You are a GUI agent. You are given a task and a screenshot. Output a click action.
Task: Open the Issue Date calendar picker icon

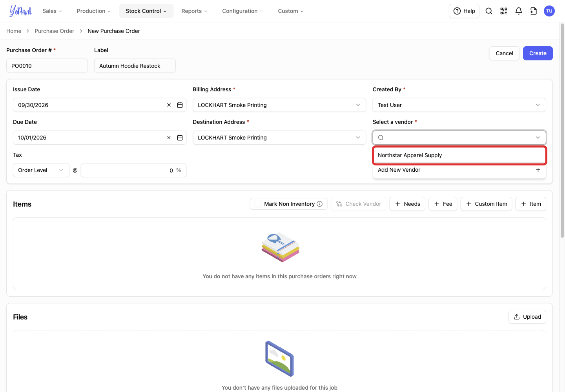tap(180, 105)
